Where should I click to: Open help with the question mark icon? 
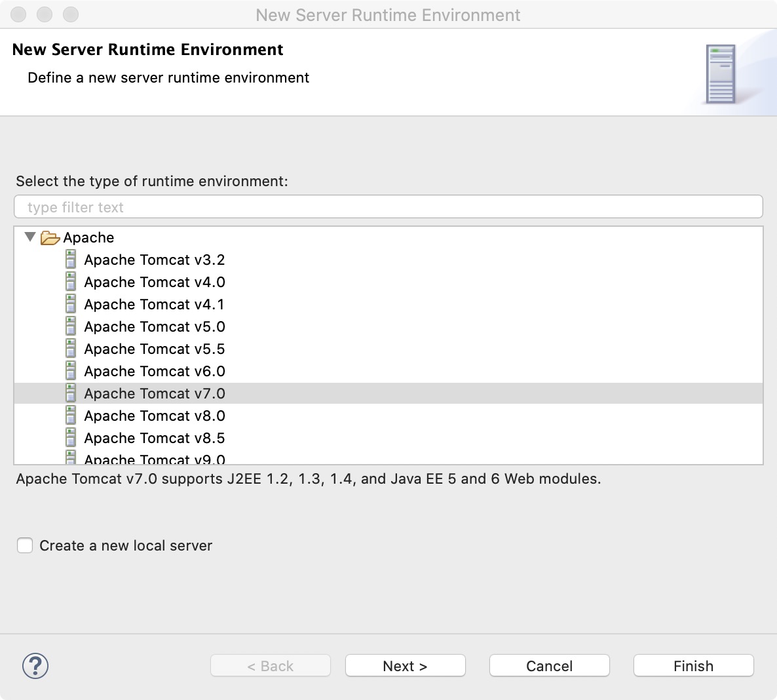coord(35,666)
